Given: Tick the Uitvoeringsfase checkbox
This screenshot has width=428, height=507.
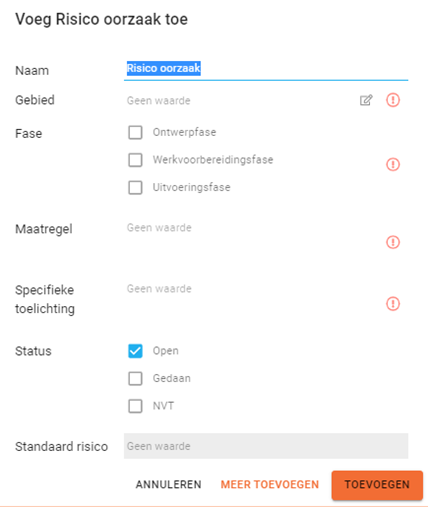Looking at the screenshot, I should 135,187.
